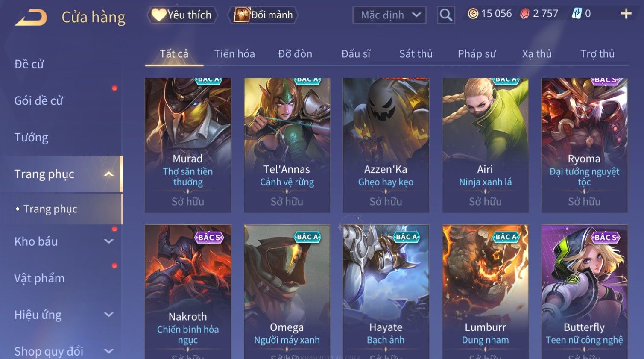This screenshot has width=644, height=359.
Task: Tap the gold coin balance icon
Action: point(473,14)
